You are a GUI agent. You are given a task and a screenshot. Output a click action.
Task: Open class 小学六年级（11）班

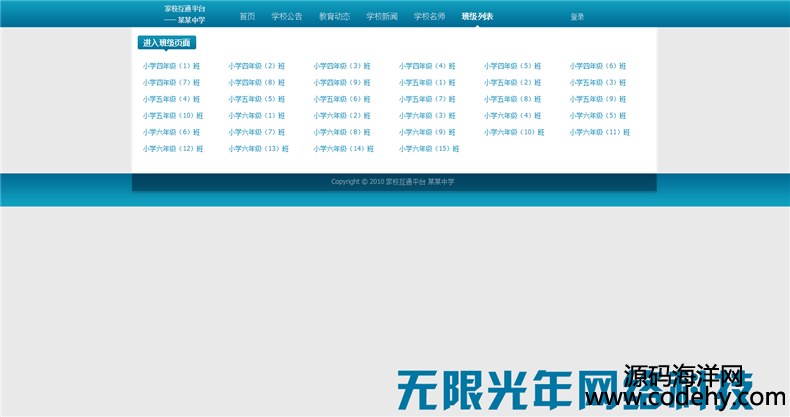coord(600,132)
